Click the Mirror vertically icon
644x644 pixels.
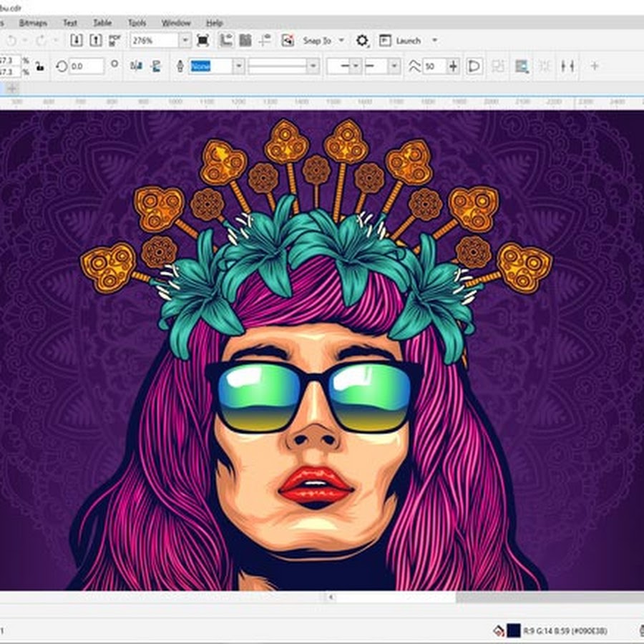(x=155, y=67)
